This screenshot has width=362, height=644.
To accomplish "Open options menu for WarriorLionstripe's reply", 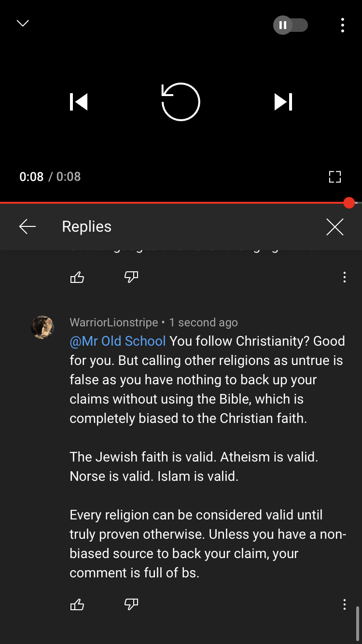I will [344, 604].
